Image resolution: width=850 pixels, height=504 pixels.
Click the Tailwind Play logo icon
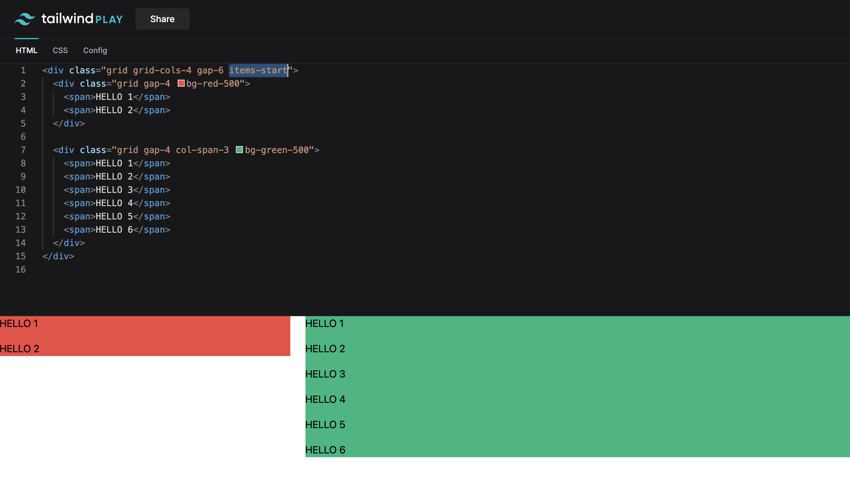[x=25, y=19]
